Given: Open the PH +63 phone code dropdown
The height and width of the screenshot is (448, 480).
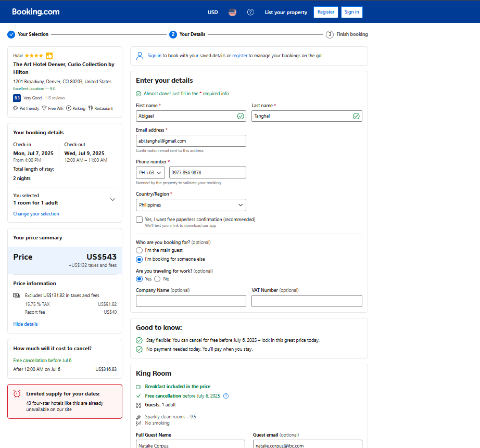Looking at the screenshot, I should 150,173.
